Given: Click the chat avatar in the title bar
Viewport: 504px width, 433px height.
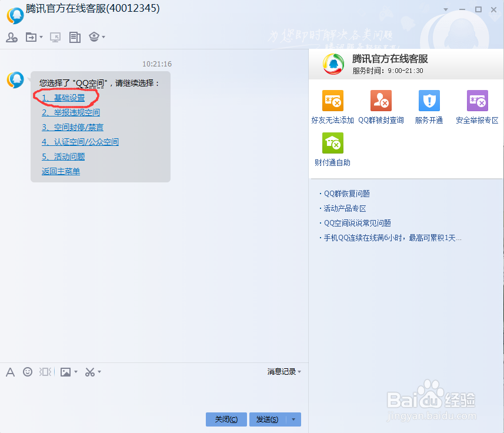Looking at the screenshot, I should pyautogui.click(x=15, y=15).
